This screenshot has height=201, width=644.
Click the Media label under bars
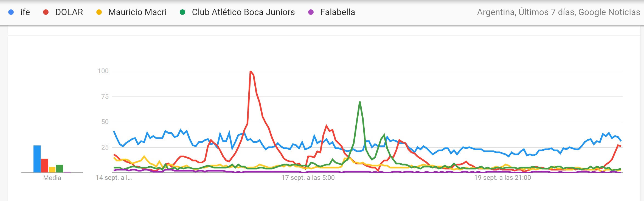click(x=52, y=178)
